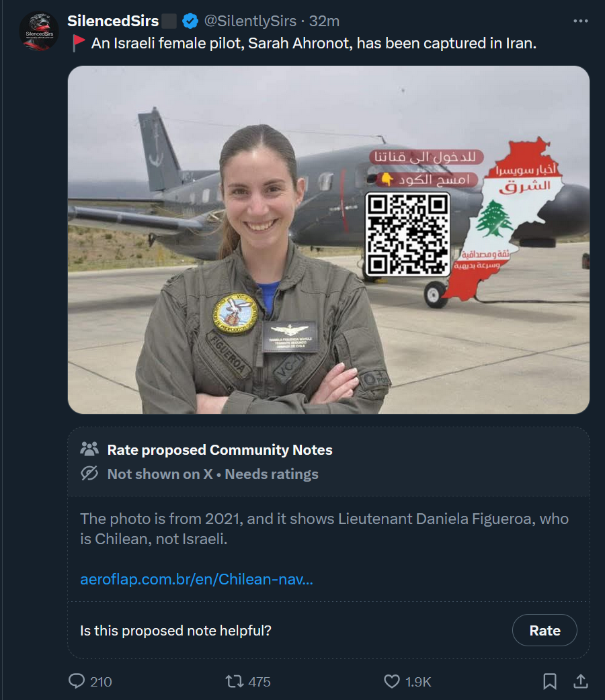Click the QR code in the image
605x700 pixels.
pos(407,235)
